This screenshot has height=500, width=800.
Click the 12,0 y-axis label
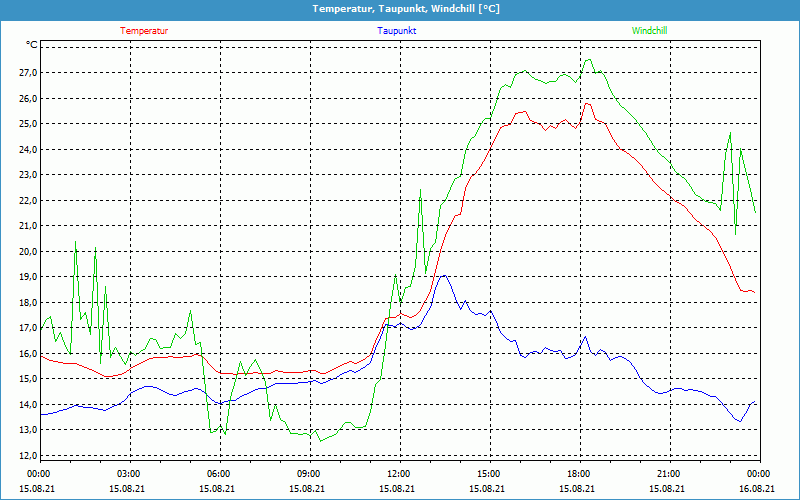tap(26, 455)
